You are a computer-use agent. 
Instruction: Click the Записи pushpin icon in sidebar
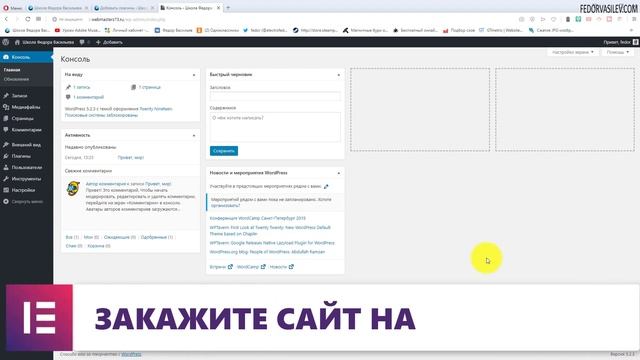pyautogui.click(x=6, y=96)
